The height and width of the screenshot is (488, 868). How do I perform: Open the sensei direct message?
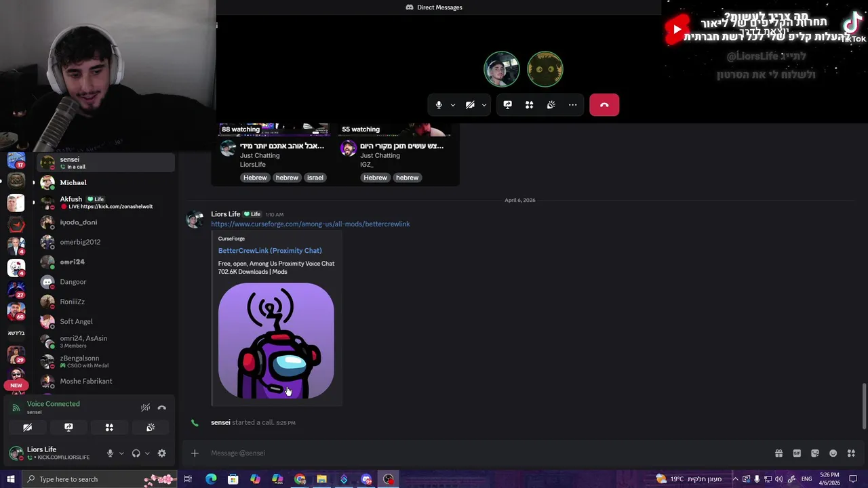coord(105,163)
